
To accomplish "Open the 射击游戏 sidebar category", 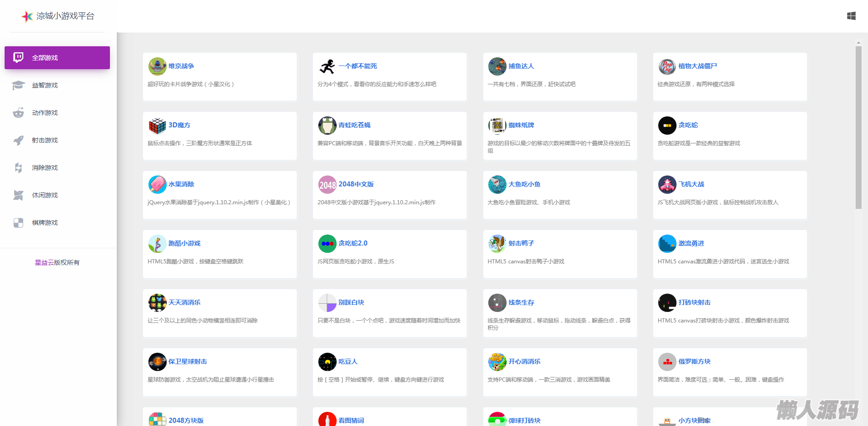I will coord(45,140).
